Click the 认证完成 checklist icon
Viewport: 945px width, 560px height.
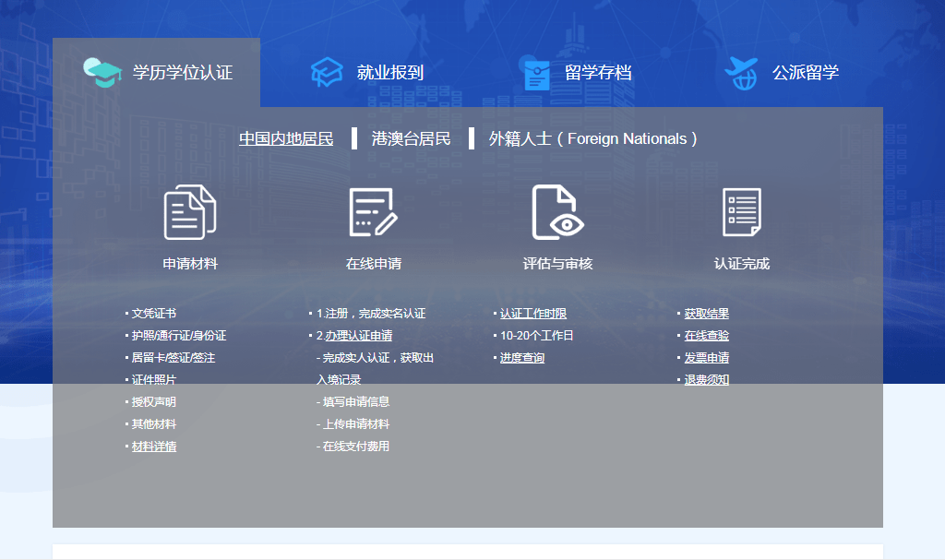(x=741, y=212)
